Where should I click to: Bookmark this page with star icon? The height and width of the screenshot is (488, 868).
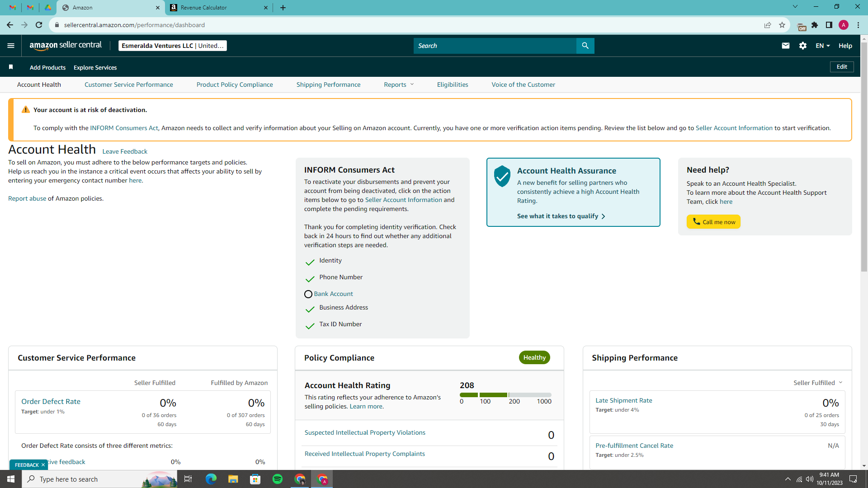pyautogui.click(x=782, y=25)
